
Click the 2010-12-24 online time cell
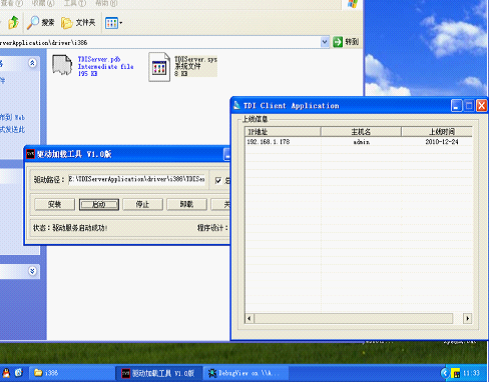[x=442, y=142]
